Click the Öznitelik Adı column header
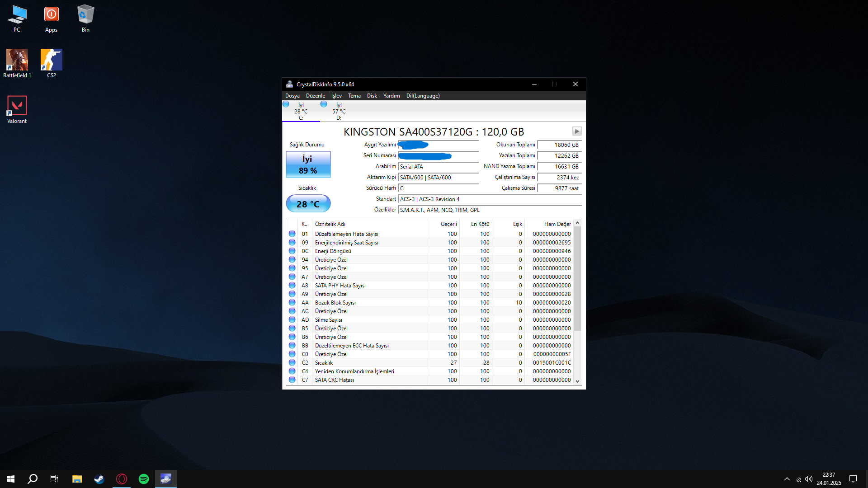The width and height of the screenshot is (868, 488). click(369, 224)
